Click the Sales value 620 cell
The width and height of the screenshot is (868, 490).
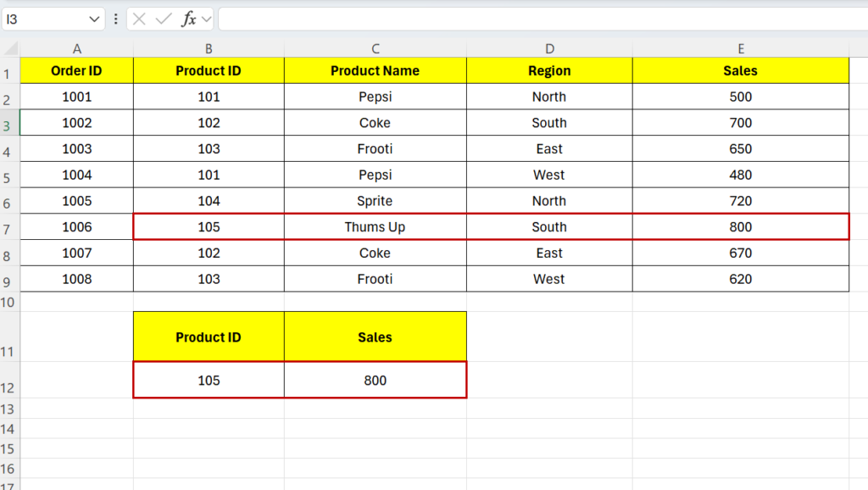point(741,279)
